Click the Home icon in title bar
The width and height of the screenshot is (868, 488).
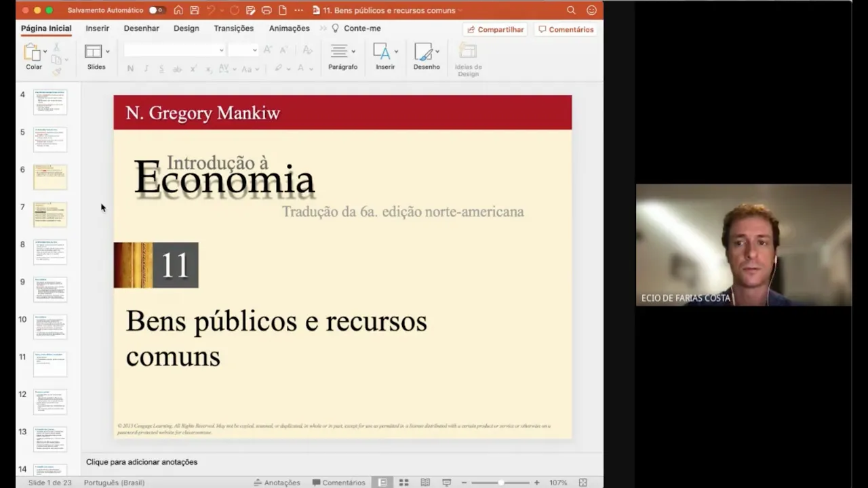click(x=178, y=10)
